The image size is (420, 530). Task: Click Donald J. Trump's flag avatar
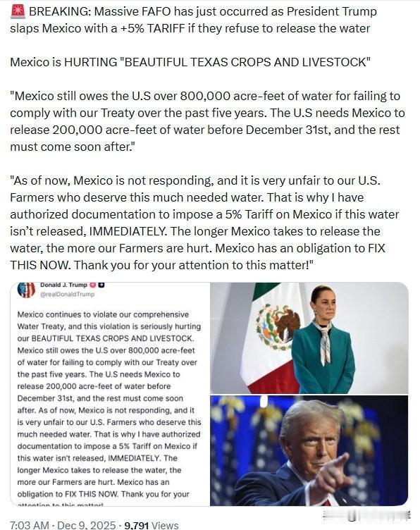(26, 290)
